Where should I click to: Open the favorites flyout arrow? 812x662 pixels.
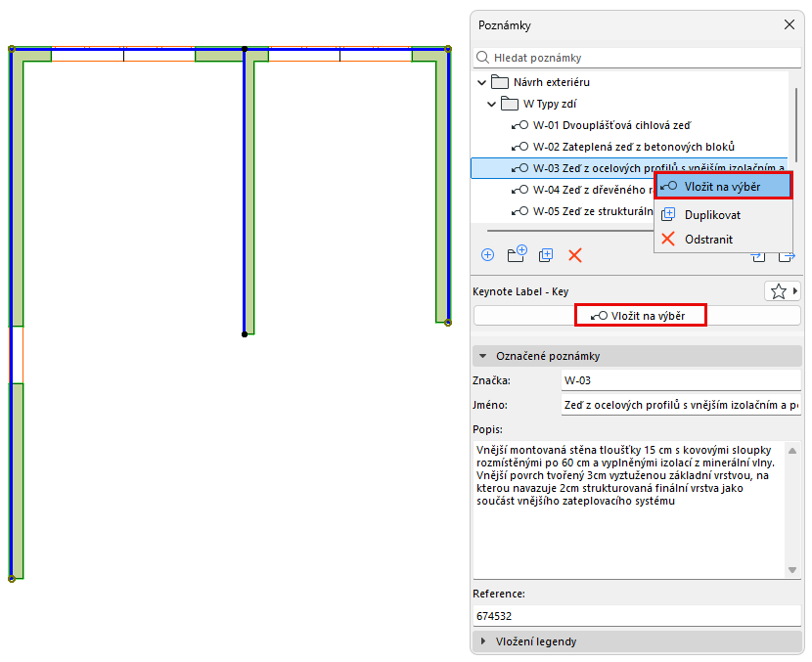pyautogui.click(x=795, y=290)
